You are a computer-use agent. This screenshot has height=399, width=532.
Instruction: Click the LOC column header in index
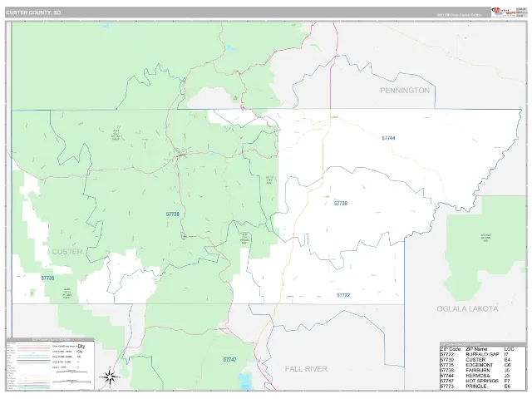coord(510,349)
